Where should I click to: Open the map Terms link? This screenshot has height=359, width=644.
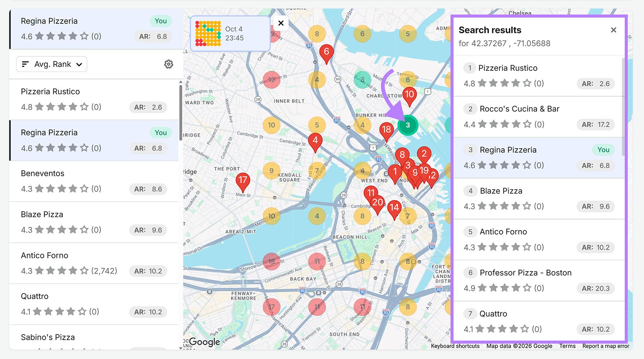tap(567, 346)
